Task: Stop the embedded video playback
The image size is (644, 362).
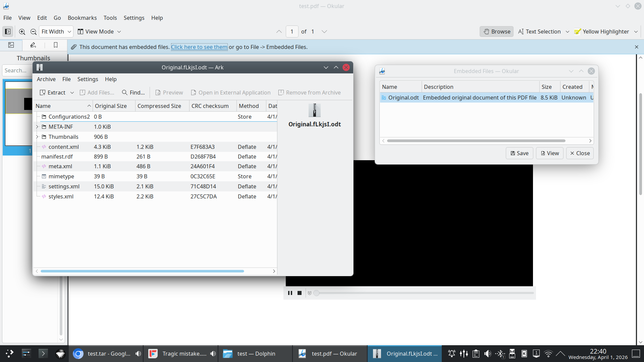Action: [x=300, y=293]
